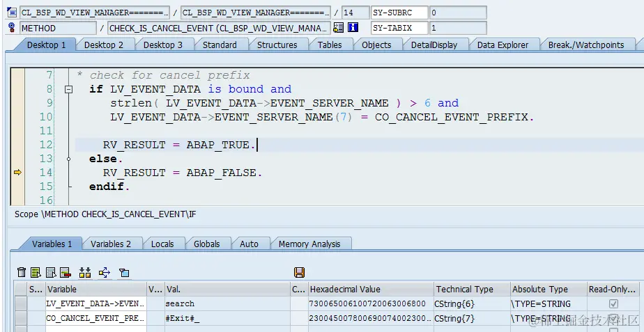Switch to Desktop 1 tab
644x332 pixels.
(x=46, y=45)
